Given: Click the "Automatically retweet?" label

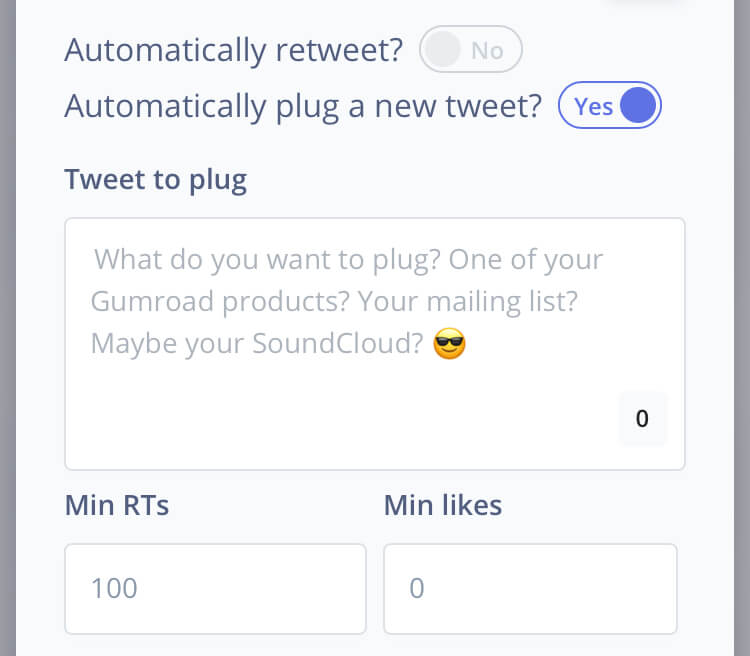Looking at the screenshot, I should point(233,50).
